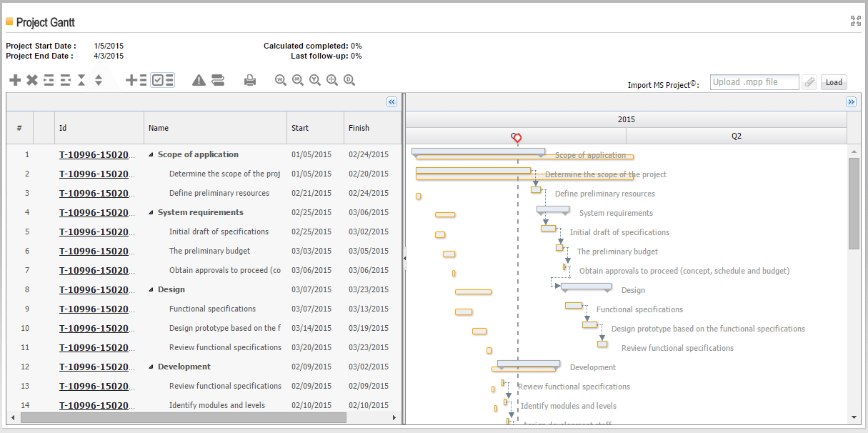Screen dimensions: 868x433
Task: Collapse the Development group
Action: [151, 366]
